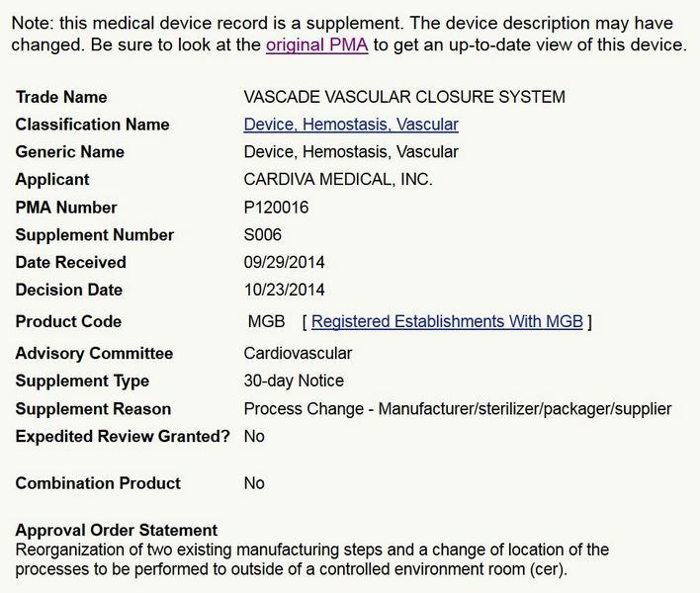Screen dimensions: 700x593
Task: Click the Supplement Reason field label
Action: (93, 409)
